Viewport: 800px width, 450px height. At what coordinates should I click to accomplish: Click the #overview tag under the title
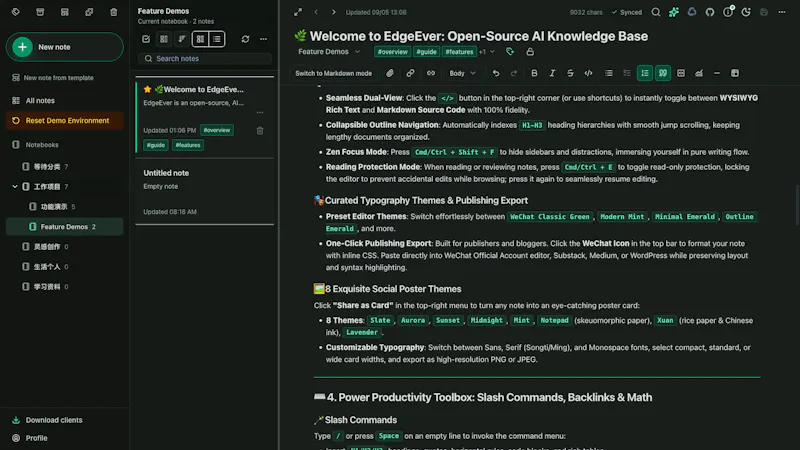(392, 52)
